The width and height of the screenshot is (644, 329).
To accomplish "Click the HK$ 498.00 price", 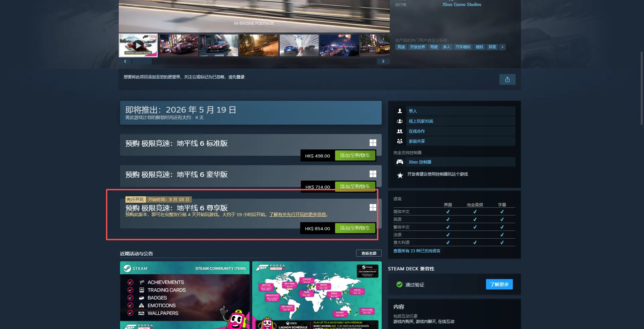I will [317, 156].
